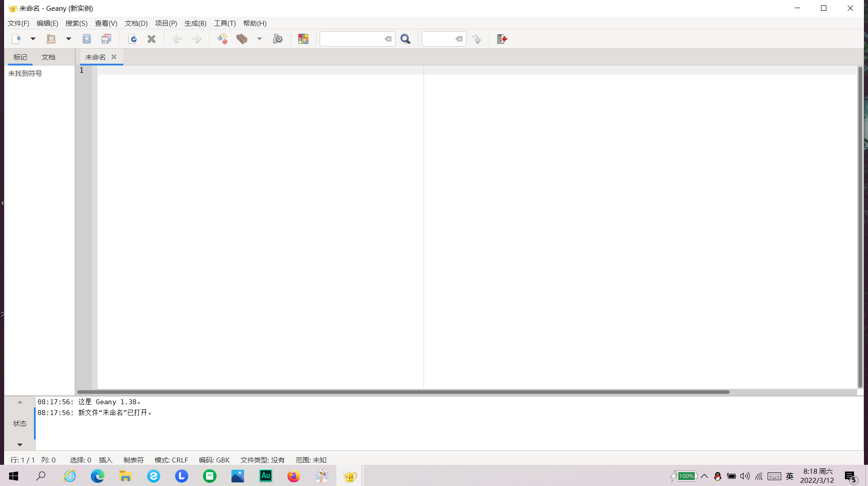Open the 生成(B) menu

click(x=195, y=23)
